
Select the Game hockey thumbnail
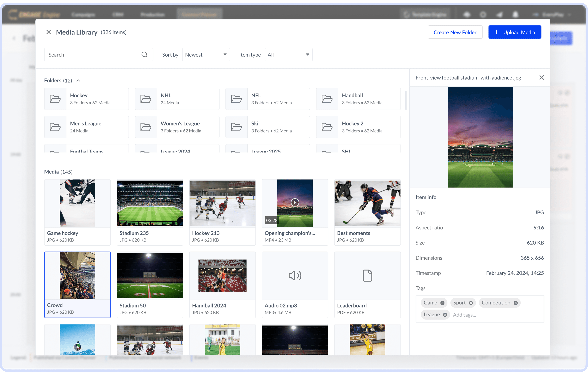pyautogui.click(x=77, y=203)
